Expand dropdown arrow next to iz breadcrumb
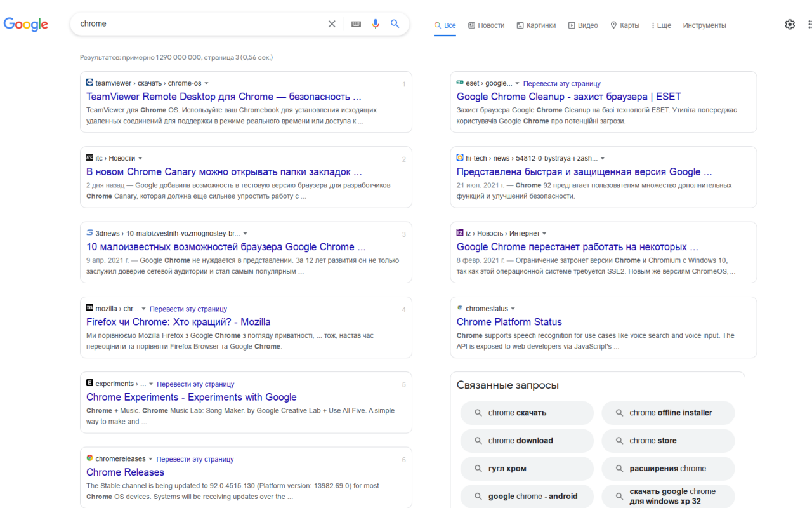The height and width of the screenshot is (508, 812). [544, 234]
